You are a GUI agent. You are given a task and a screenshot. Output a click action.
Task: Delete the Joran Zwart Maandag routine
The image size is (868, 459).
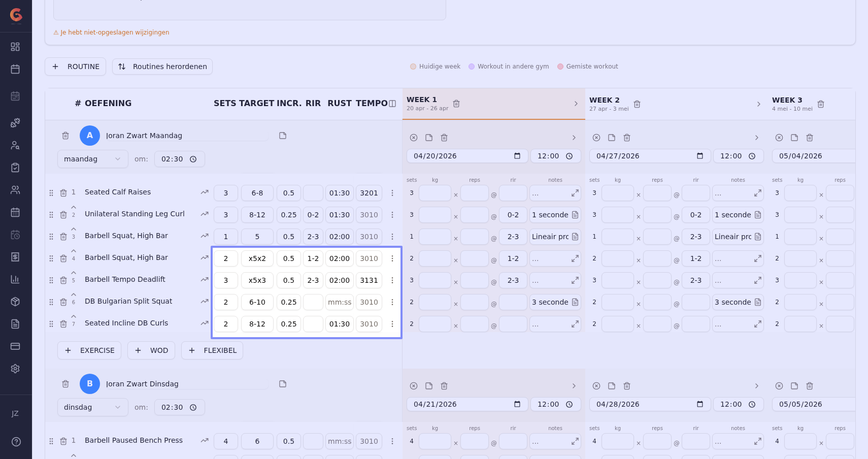[x=65, y=136]
